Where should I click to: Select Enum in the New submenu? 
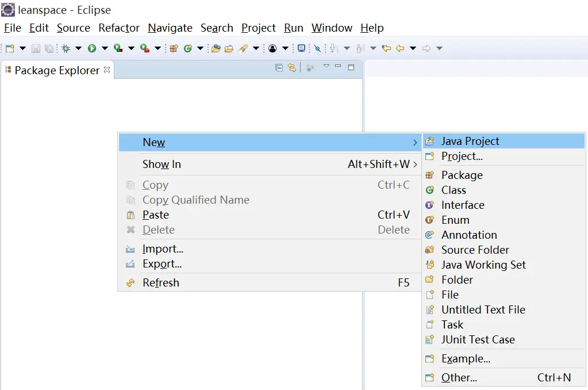(504, 220)
